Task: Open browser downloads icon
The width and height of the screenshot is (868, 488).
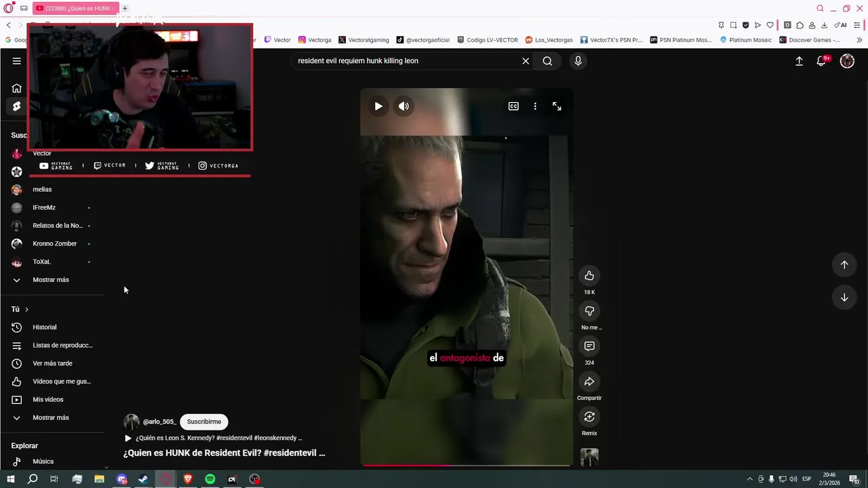Action: click(x=824, y=25)
